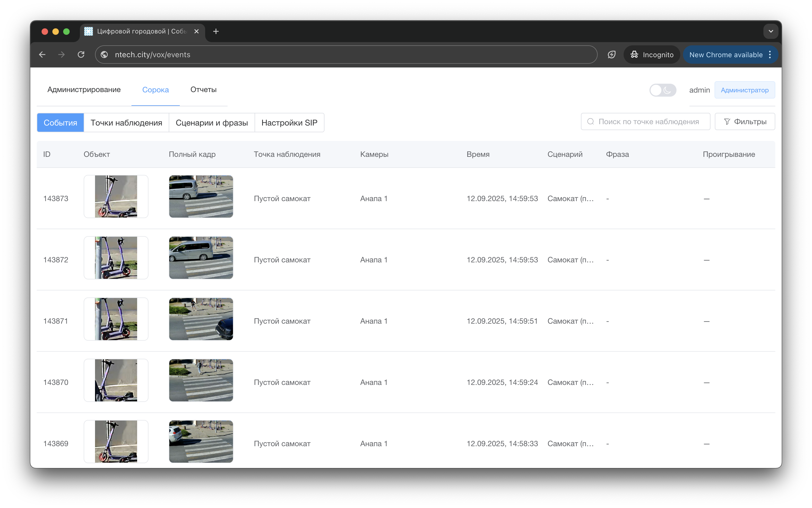Reload the page with refresh icon
Image resolution: width=812 pixels, height=508 pixels.
(x=81, y=55)
